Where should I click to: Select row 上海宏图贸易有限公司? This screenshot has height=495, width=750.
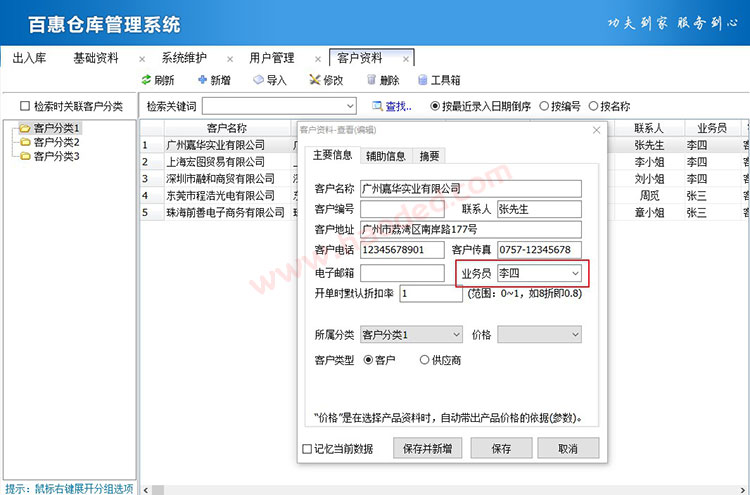(x=215, y=162)
